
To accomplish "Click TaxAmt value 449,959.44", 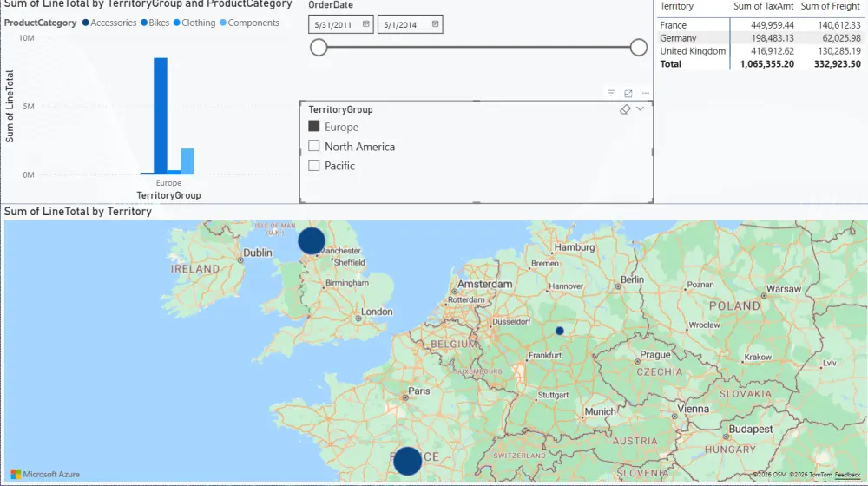I will (773, 25).
